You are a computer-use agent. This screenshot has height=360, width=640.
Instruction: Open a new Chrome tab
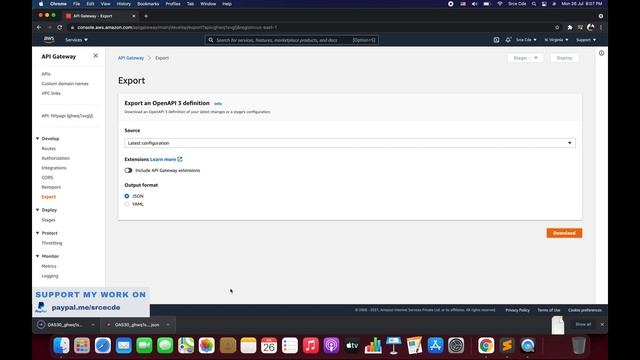(146, 16)
